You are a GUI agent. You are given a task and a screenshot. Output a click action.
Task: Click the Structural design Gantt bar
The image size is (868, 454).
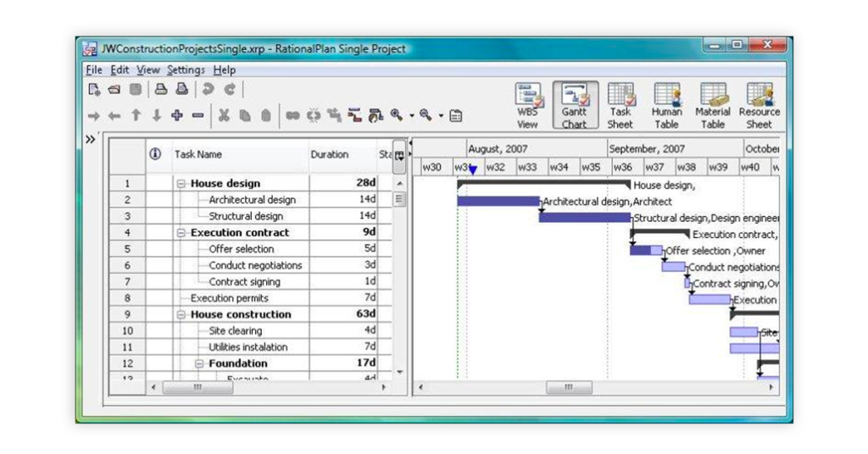click(x=585, y=218)
